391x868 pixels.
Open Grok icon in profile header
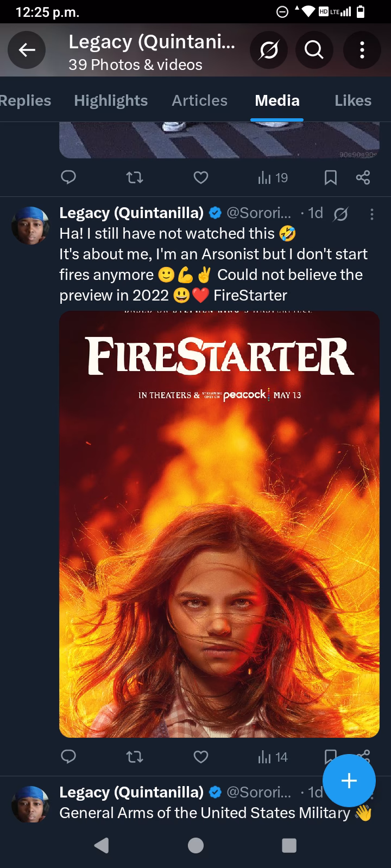268,50
